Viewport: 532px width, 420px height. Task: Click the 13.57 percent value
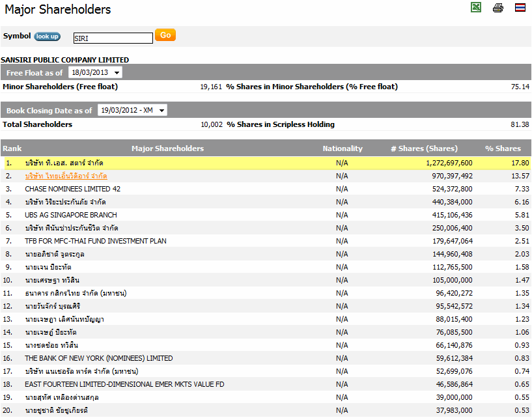(520, 176)
